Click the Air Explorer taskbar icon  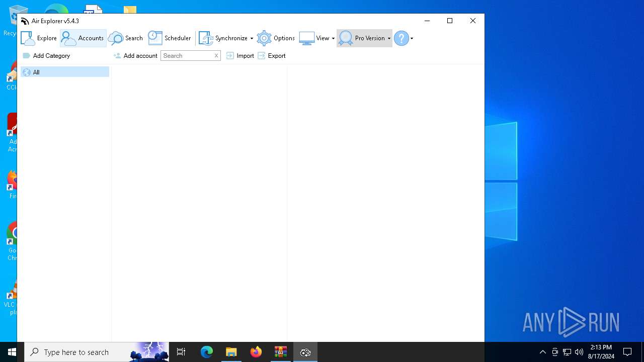coord(305,352)
